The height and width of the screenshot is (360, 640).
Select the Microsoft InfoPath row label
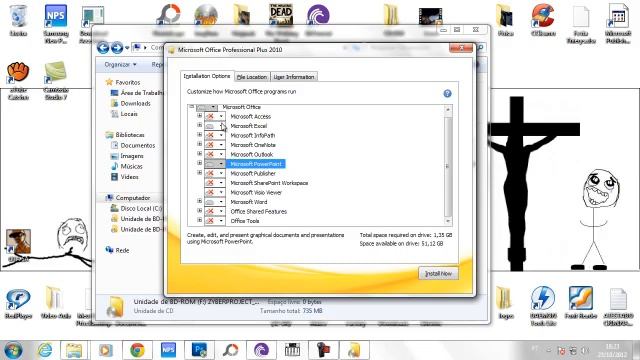(x=253, y=135)
